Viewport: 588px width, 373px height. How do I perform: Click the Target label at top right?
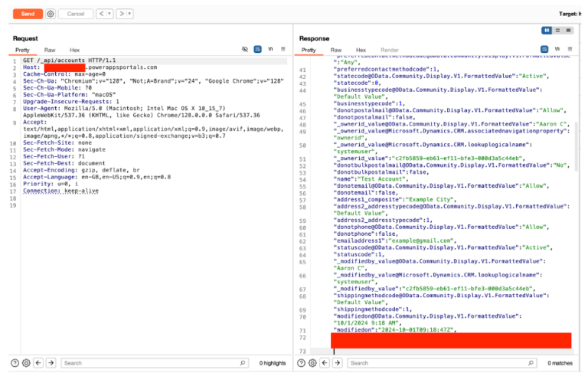point(570,14)
